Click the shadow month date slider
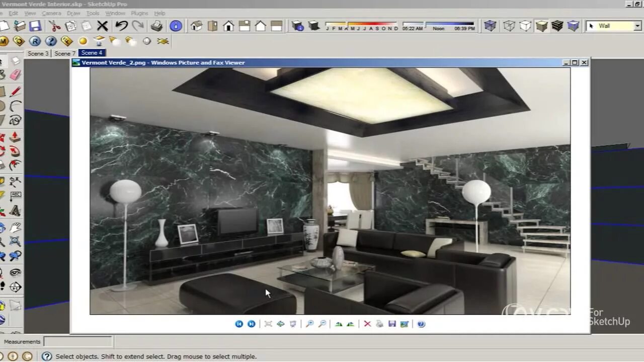The image size is (644, 362). coord(361,23)
